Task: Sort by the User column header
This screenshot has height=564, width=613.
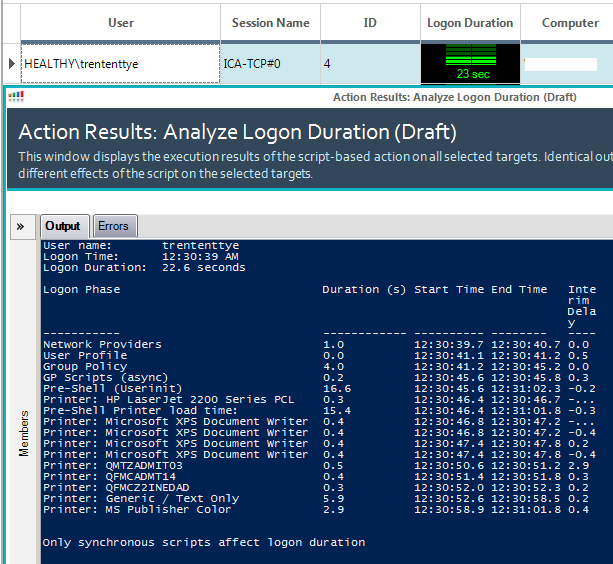Action: tap(120, 22)
